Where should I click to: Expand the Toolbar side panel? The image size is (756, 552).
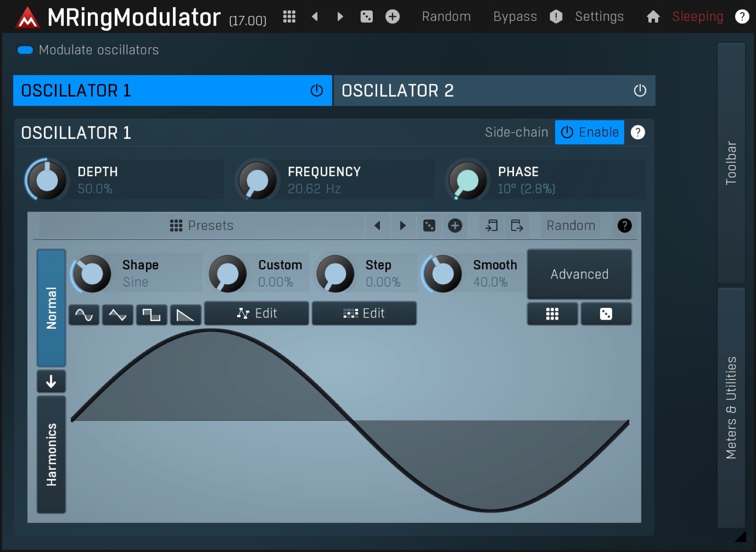click(731, 163)
